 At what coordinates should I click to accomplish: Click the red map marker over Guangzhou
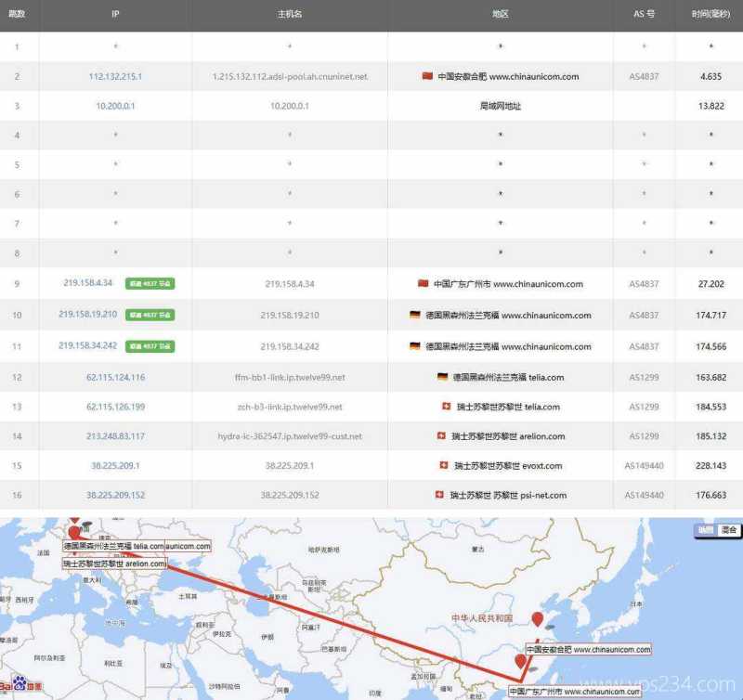522,661
